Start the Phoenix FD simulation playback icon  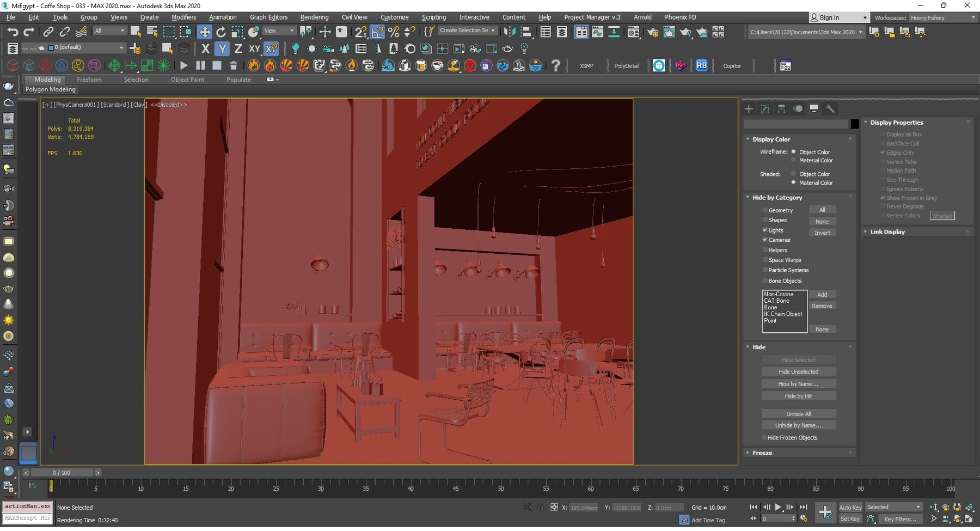[x=183, y=65]
